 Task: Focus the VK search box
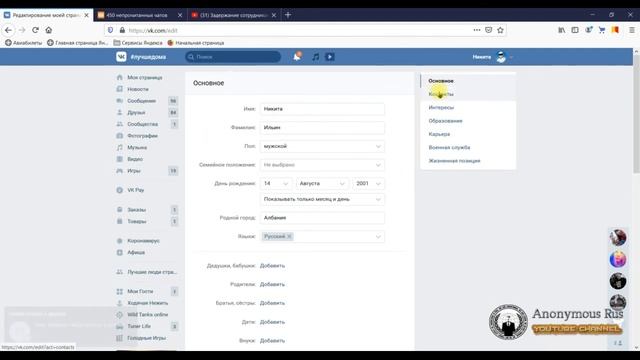[233, 57]
